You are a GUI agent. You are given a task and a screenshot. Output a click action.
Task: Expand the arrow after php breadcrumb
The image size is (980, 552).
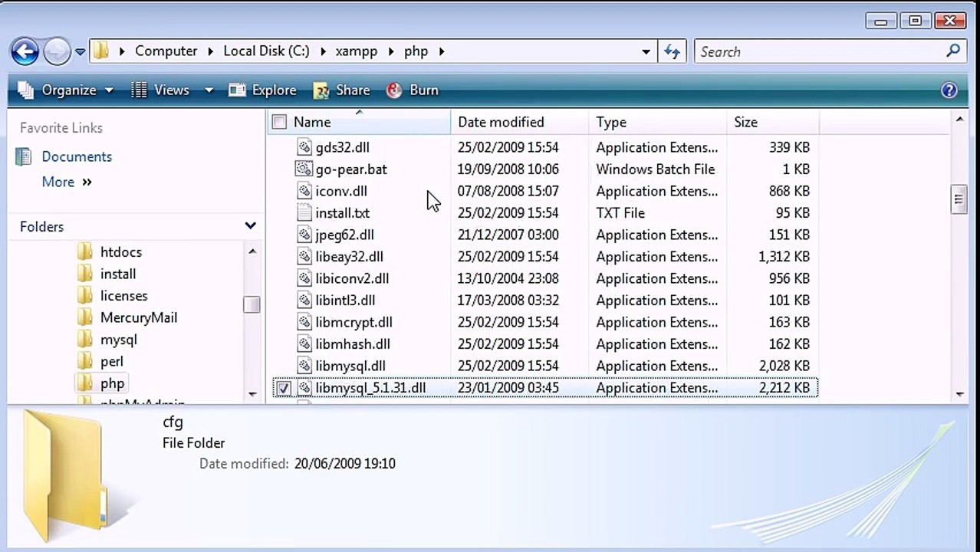pos(442,51)
